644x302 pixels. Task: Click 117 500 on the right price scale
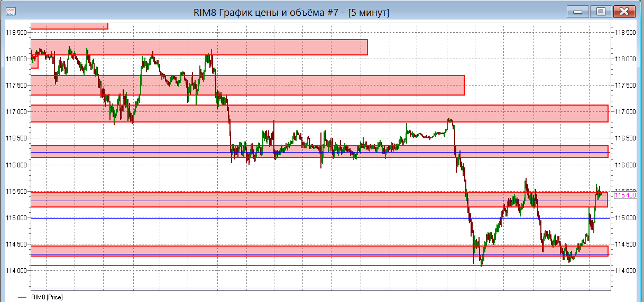626,86
